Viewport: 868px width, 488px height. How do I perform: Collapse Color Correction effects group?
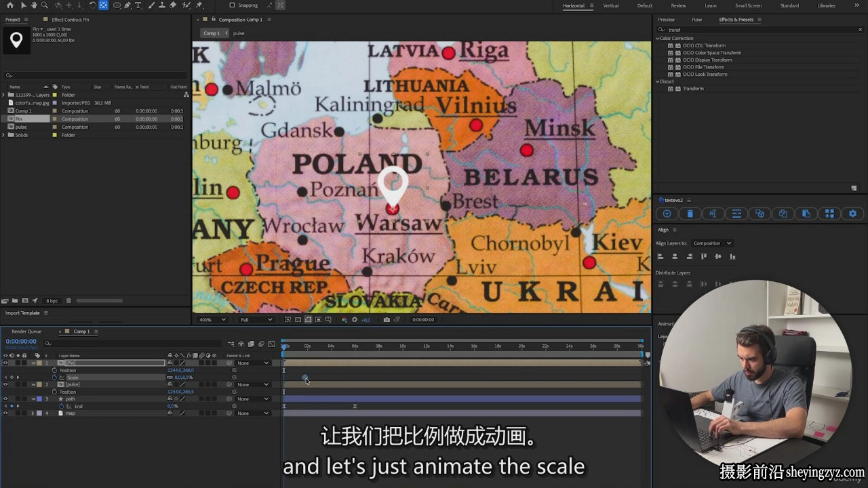pyautogui.click(x=657, y=38)
